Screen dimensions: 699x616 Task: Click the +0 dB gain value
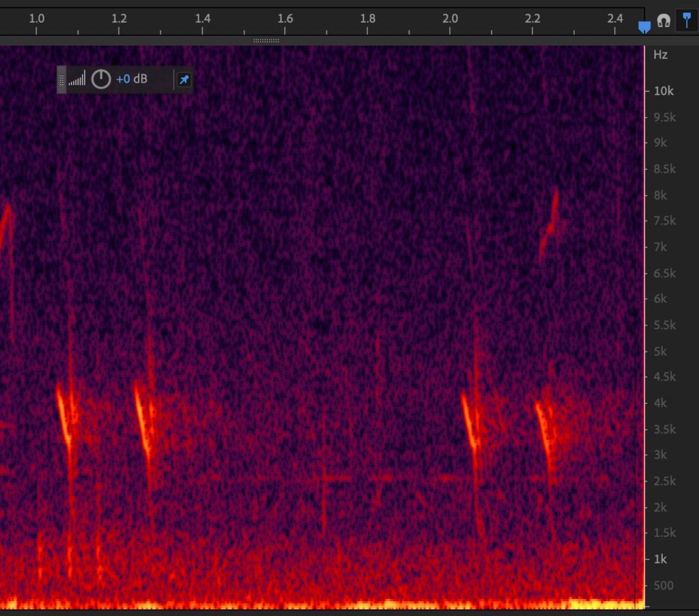pos(132,79)
